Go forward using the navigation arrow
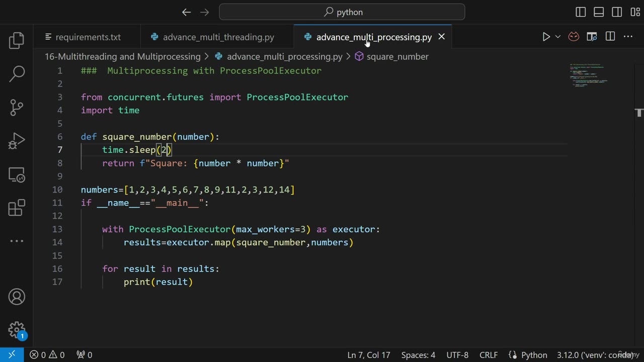This screenshot has height=362, width=644. point(205,12)
